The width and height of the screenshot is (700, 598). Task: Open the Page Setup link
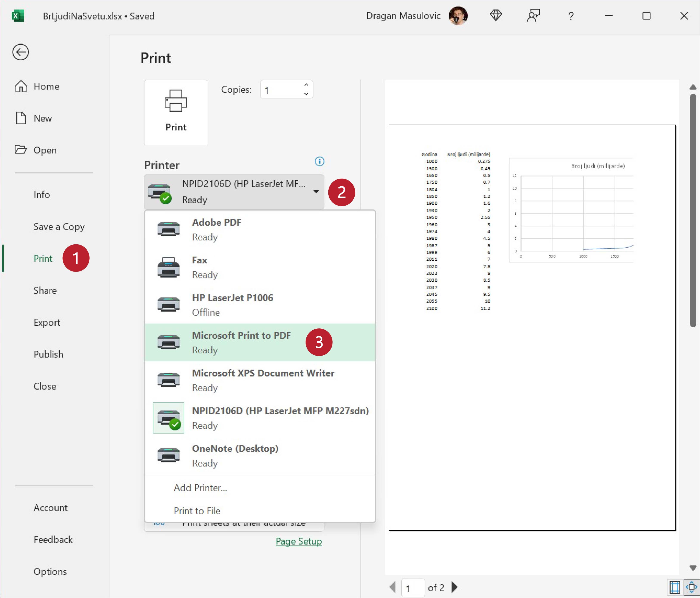(299, 541)
